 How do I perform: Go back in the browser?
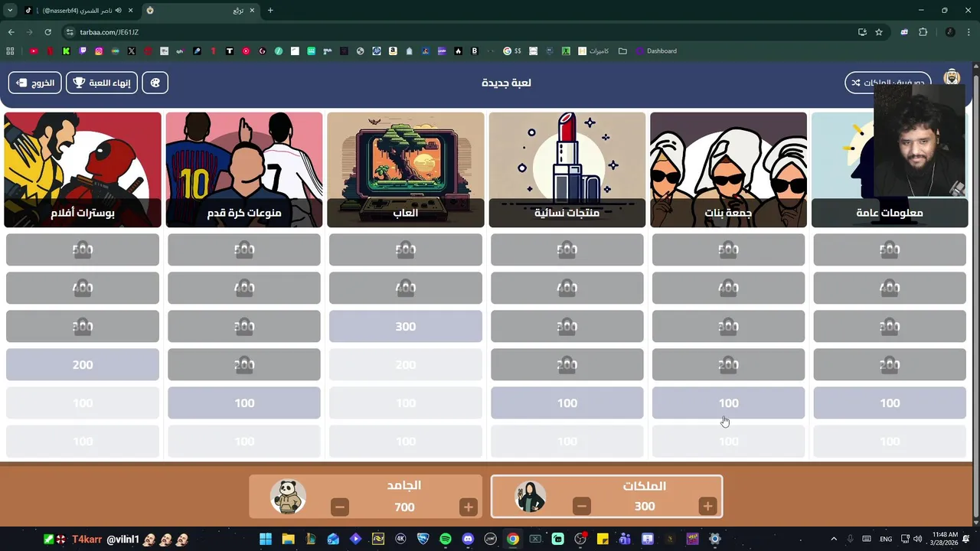coord(11,32)
